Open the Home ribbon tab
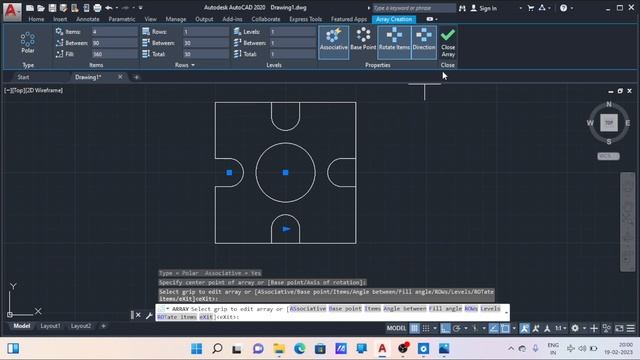The image size is (640, 360). [36, 19]
